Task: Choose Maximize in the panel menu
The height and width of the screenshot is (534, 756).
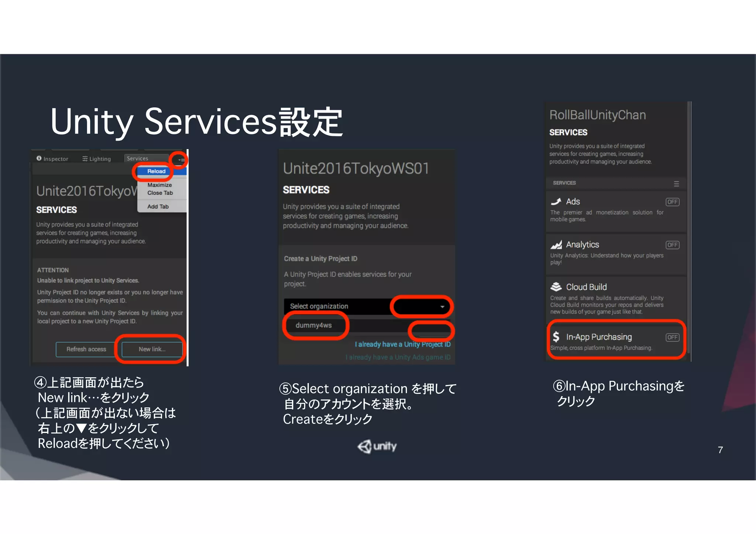Action: pos(159,185)
